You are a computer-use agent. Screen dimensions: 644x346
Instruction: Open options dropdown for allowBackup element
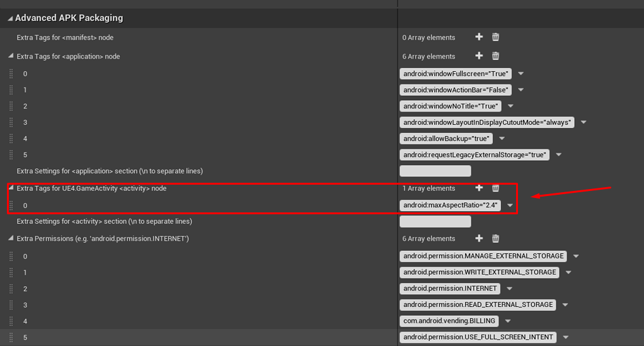502,139
